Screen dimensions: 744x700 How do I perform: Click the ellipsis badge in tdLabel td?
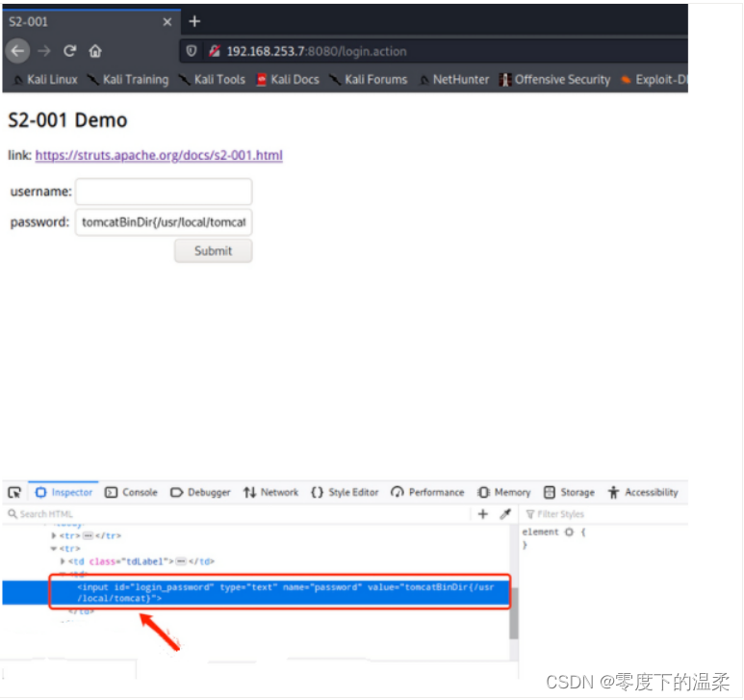click(181, 561)
